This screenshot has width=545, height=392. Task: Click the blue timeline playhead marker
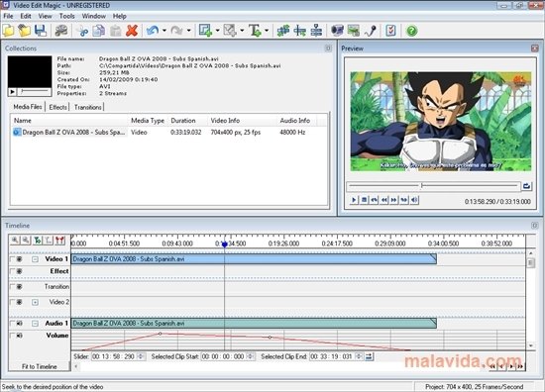[x=225, y=245]
